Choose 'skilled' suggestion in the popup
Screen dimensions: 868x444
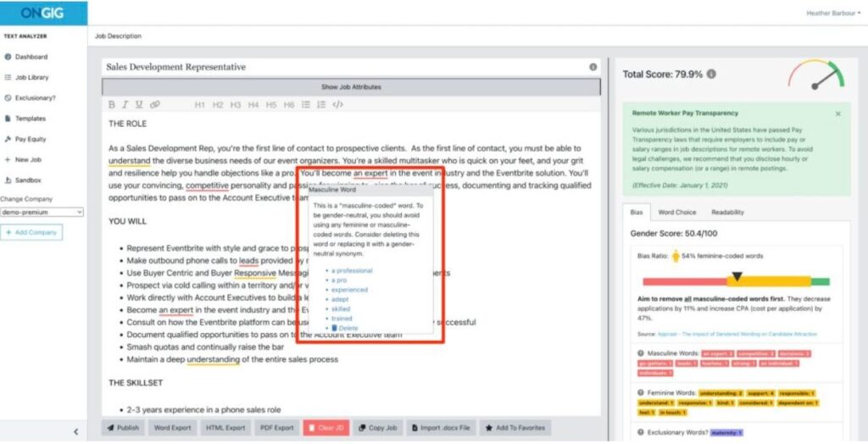click(x=341, y=309)
